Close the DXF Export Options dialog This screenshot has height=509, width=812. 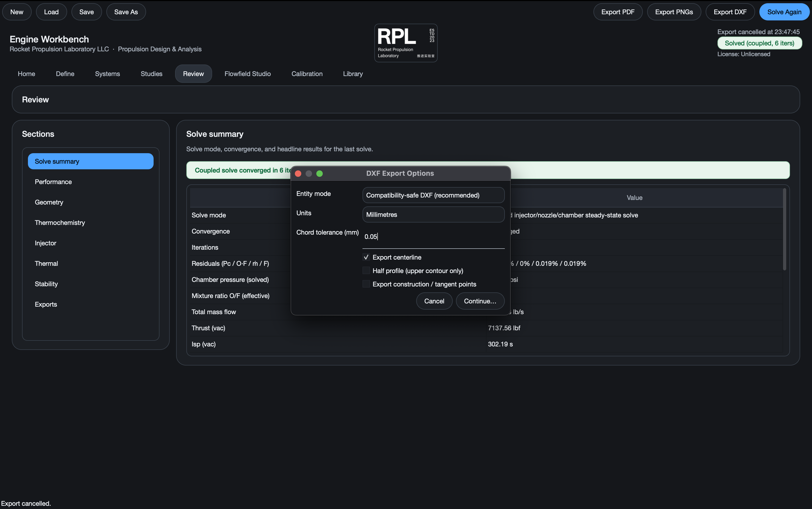pos(298,173)
